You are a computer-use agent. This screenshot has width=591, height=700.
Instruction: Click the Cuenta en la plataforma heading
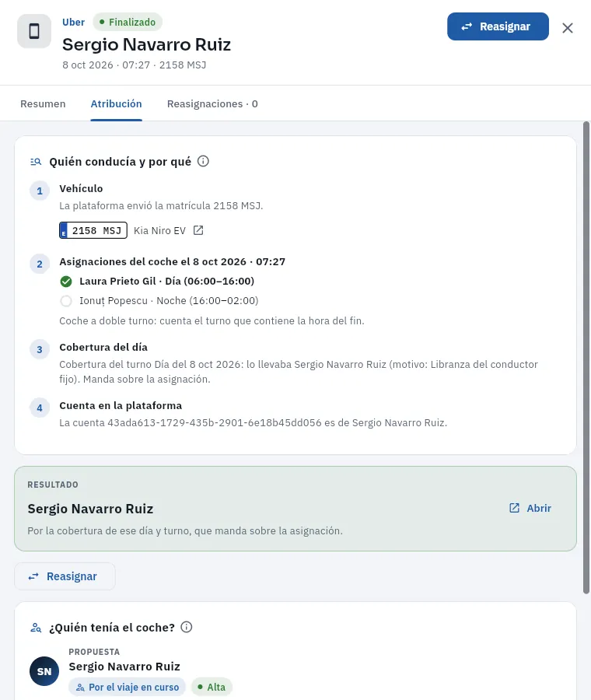(121, 406)
